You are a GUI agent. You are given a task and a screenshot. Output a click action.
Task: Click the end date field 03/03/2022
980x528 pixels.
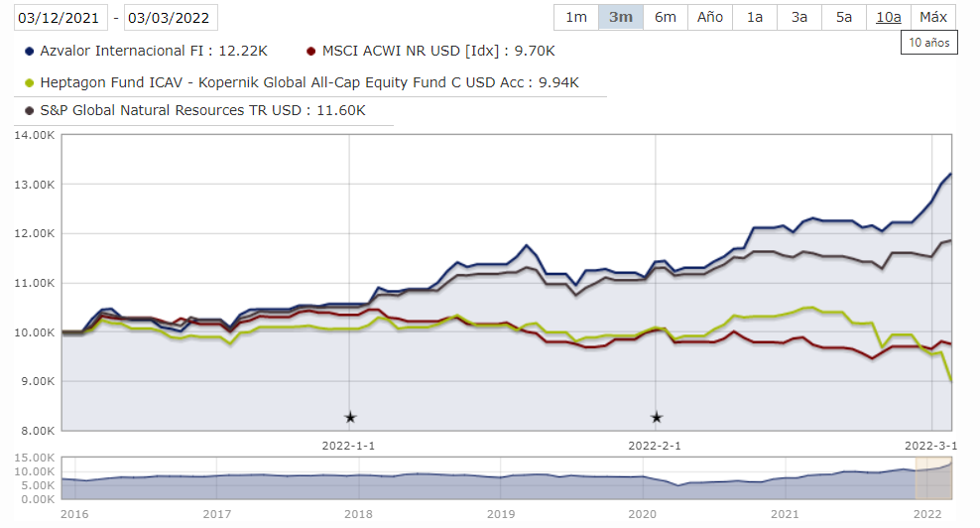171,18
